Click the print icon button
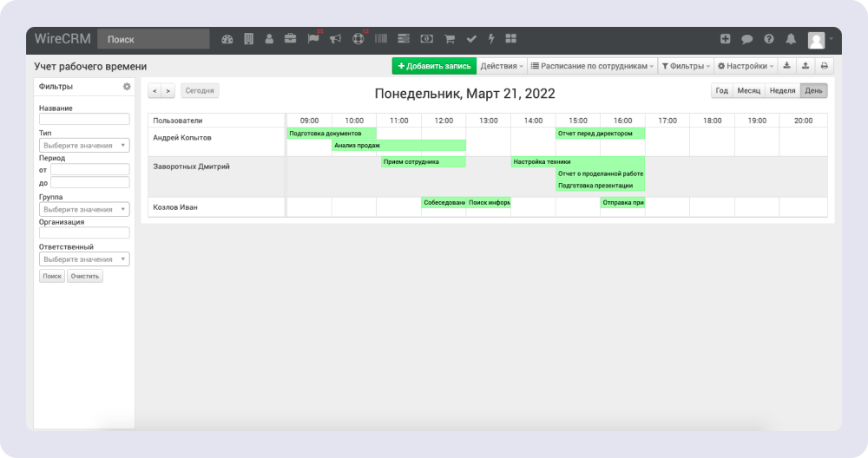 824,66
